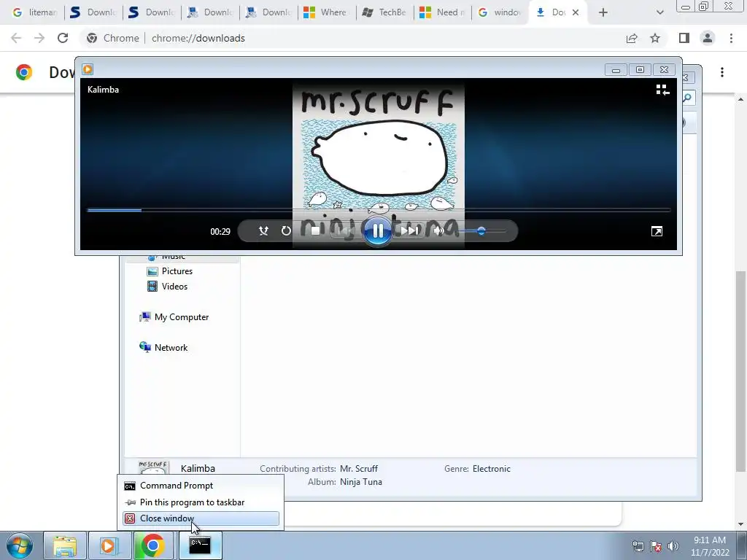The width and height of the screenshot is (747, 560).
Task: View full screen in media player
Action: coord(657,231)
